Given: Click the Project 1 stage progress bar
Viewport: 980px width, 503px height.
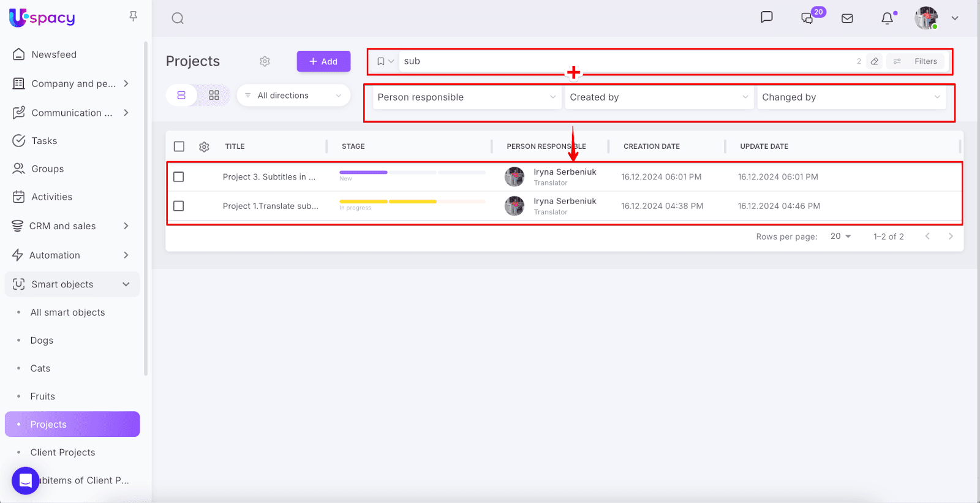Looking at the screenshot, I should pos(412,202).
